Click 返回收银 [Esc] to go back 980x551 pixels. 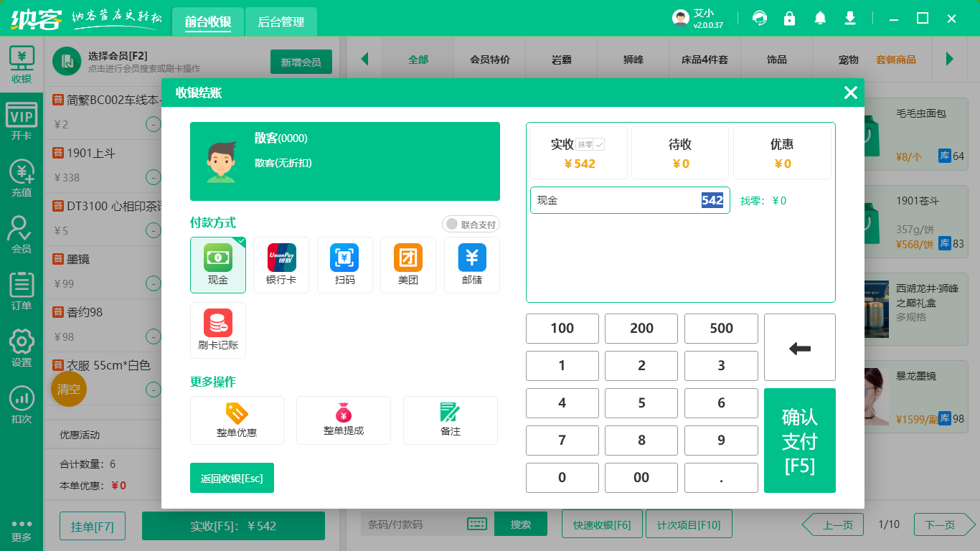[x=232, y=477]
